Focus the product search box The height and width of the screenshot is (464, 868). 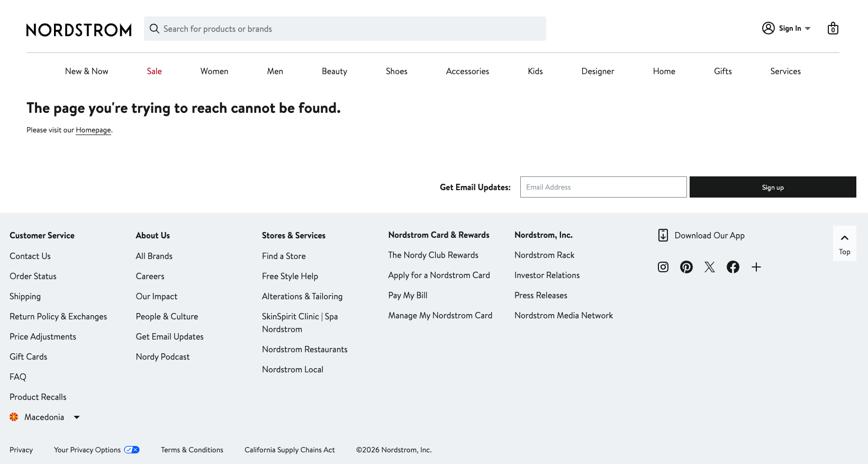pos(345,29)
